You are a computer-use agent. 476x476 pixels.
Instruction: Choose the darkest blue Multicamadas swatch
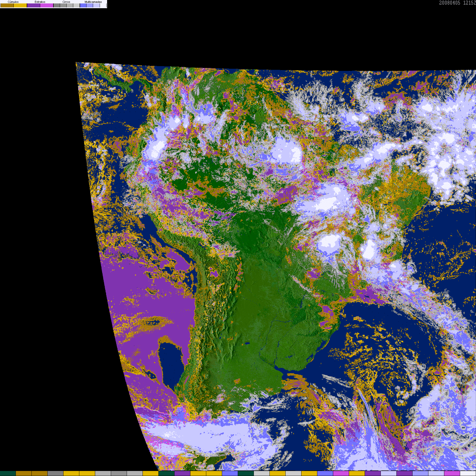pos(83,5)
